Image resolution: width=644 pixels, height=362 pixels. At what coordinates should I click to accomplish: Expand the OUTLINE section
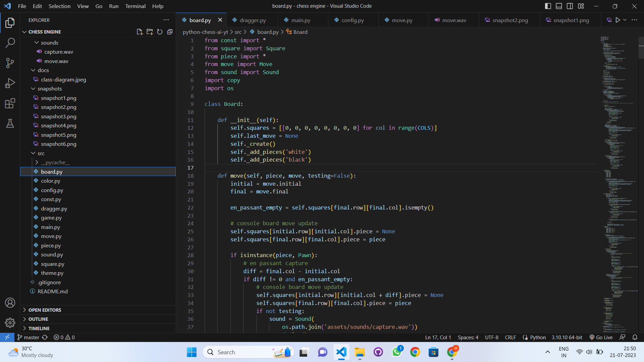38,319
